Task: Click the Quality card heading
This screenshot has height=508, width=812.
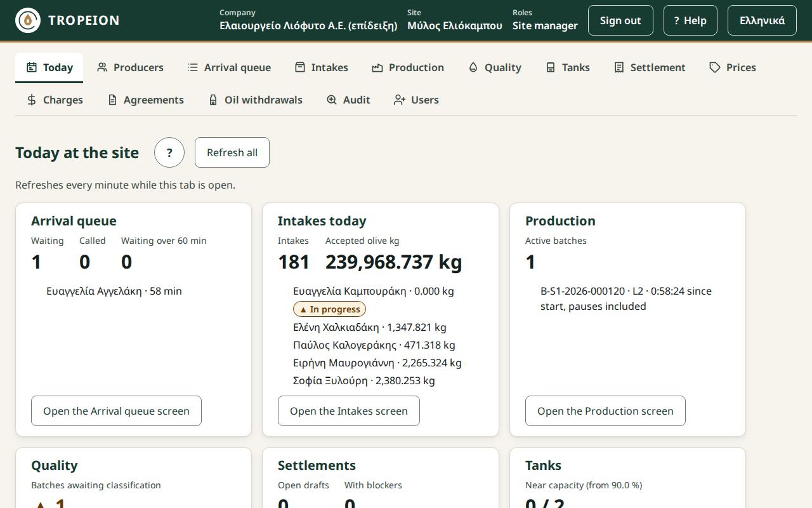Action: tap(54, 465)
